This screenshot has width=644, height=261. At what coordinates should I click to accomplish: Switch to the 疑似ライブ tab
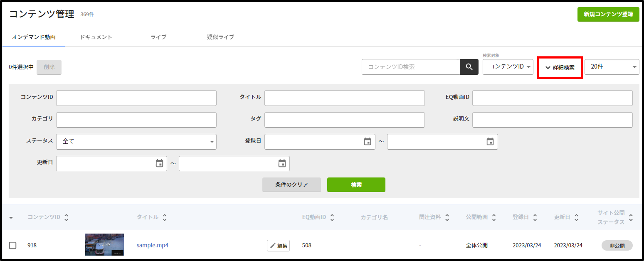220,37
